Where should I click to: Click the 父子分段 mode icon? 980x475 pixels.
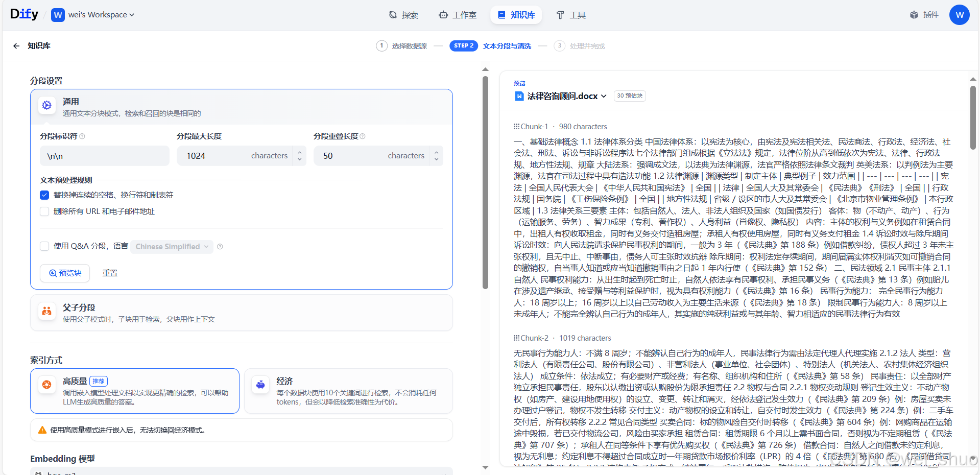46,311
